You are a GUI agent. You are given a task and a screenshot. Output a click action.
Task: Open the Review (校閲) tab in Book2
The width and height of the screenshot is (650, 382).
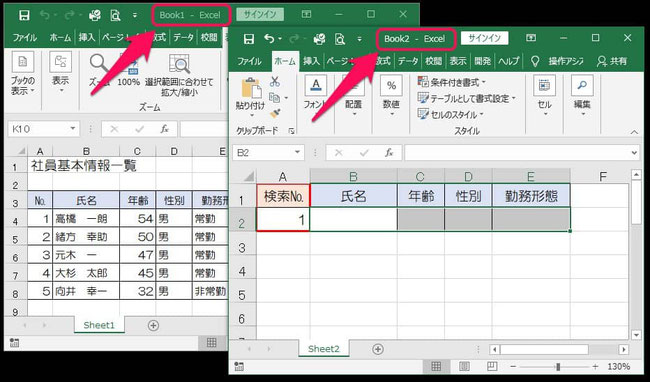point(433,61)
